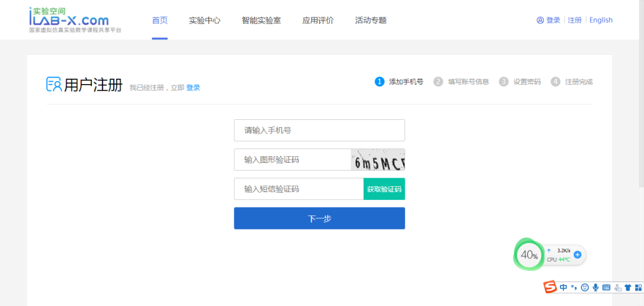
Task: Open the 首页 tab
Action: [x=160, y=20]
